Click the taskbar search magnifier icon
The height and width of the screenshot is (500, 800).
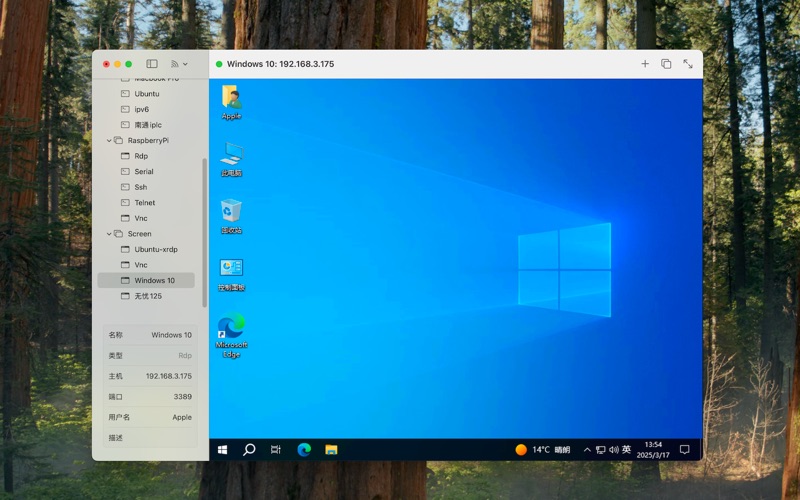pyautogui.click(x=249, y=450)
